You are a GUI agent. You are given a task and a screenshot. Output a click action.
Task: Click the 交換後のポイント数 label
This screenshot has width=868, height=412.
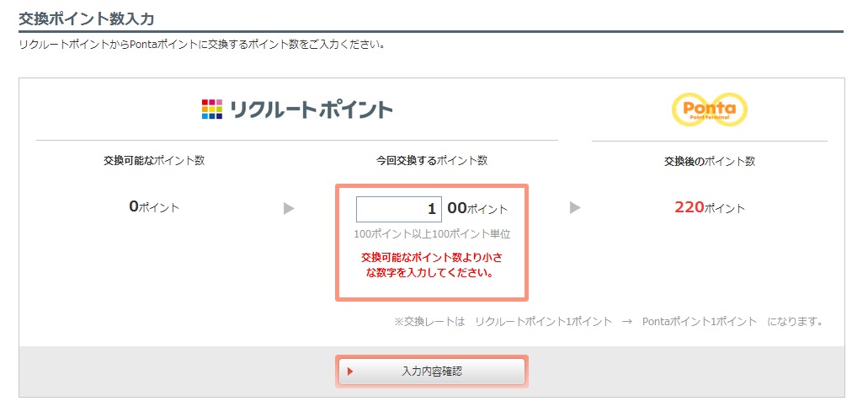(710, 162)
